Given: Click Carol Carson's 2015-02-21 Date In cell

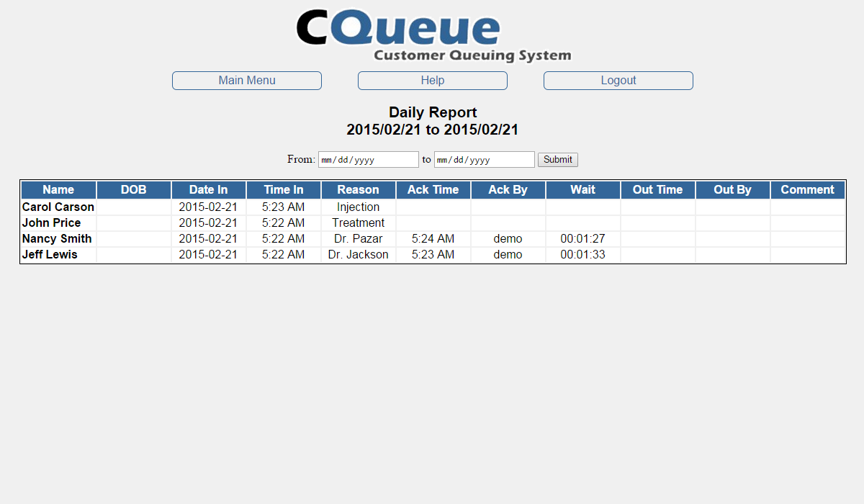Looking at the screenshot, I should [x=208, y=207].
